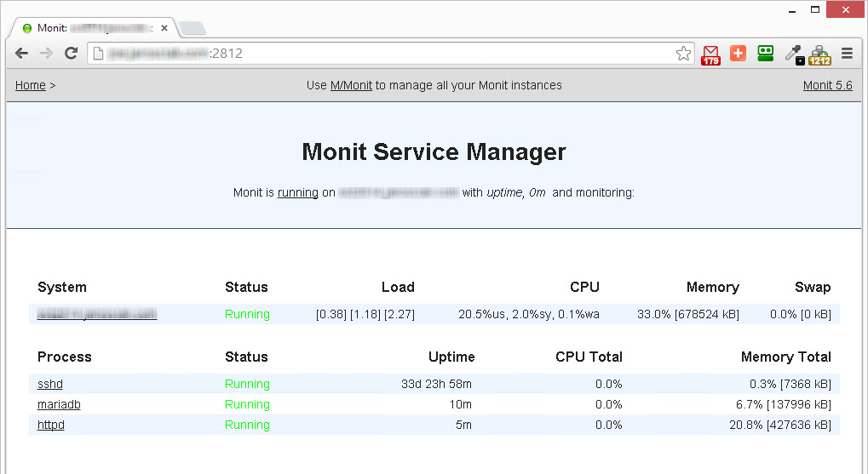Bookmark page with the star icon

point(684,53)
